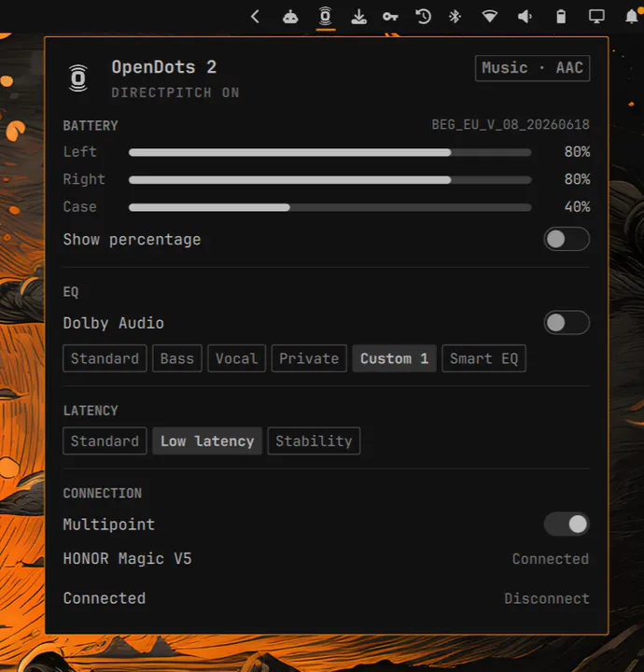Click the Connected label beside Disconnect

pos(105,598)
